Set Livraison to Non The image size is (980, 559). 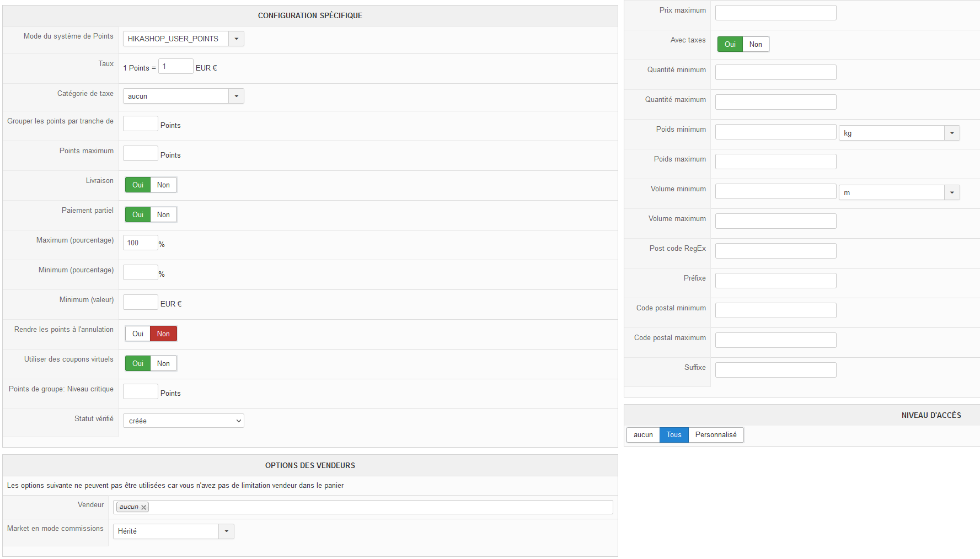point(163,185)
